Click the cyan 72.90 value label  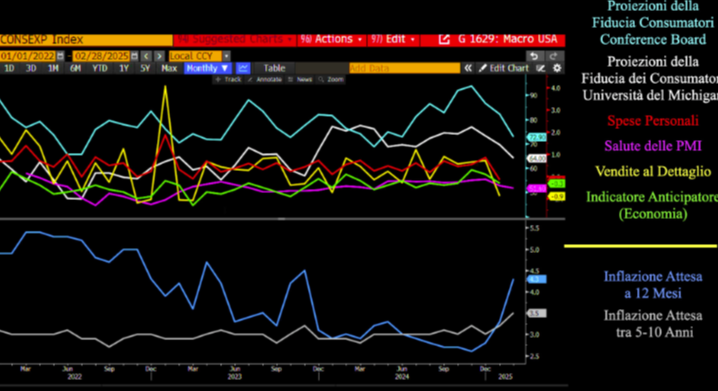point(537,137)
